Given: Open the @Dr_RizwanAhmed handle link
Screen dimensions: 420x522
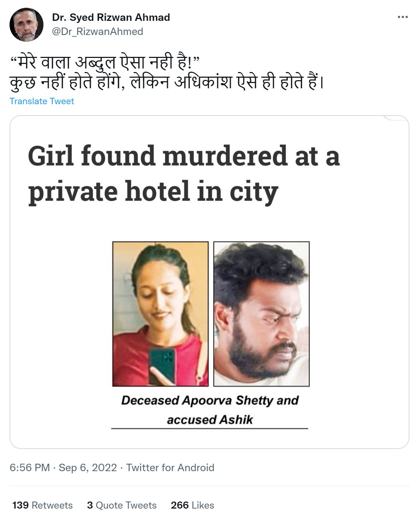Looking at the screenshot, I should click(97, 31).
